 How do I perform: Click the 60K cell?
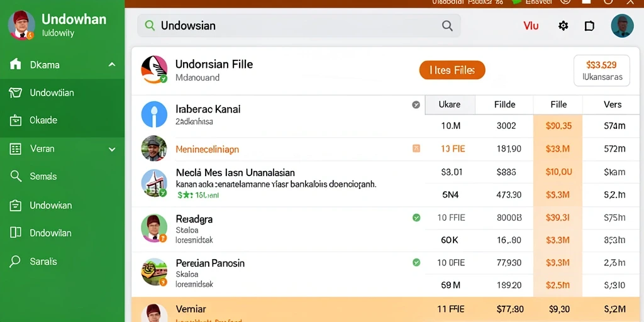tap(449, 240)
